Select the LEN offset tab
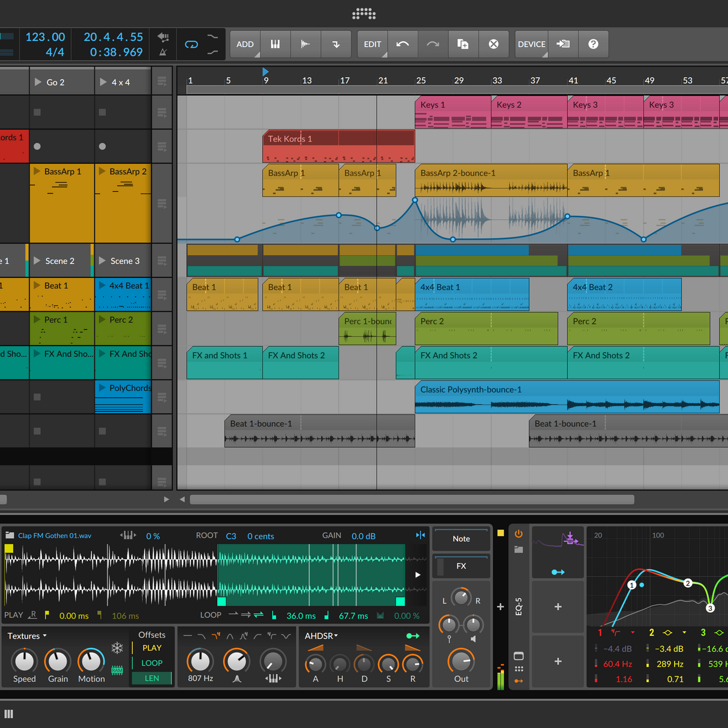The image size is (728, 728). pyautogui.click(x=152, y=678)
